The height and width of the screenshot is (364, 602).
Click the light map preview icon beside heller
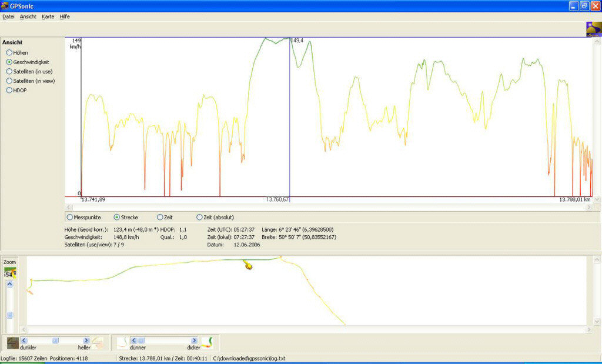coord(98,342)
